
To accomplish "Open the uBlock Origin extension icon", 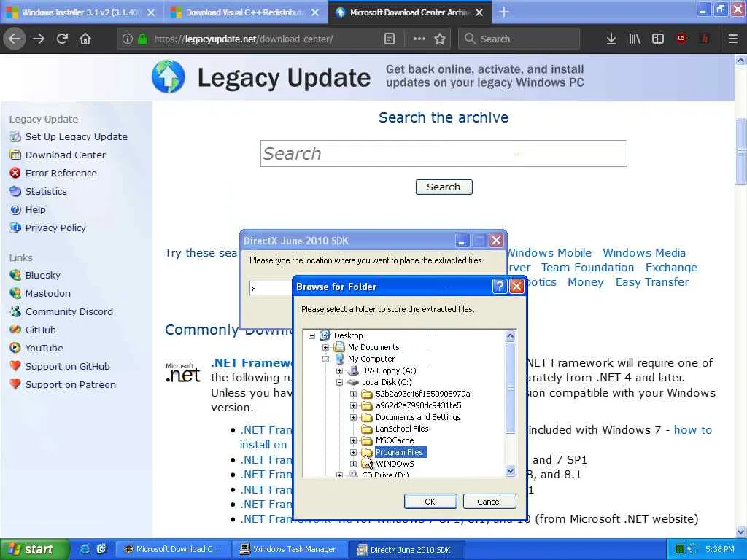I will (x=681, y=39).
